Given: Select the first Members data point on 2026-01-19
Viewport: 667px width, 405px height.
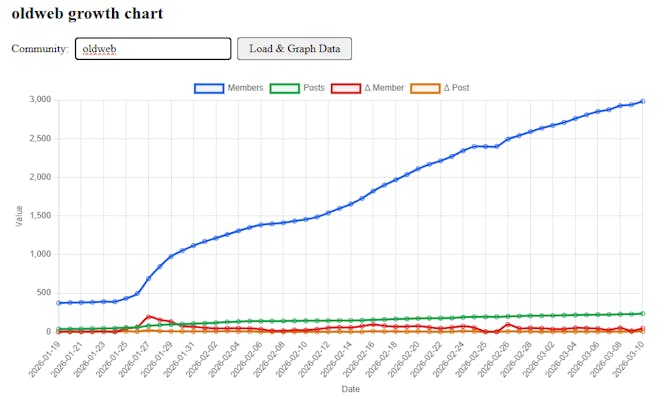Looking at the screenshot, I should coord(59,303).
